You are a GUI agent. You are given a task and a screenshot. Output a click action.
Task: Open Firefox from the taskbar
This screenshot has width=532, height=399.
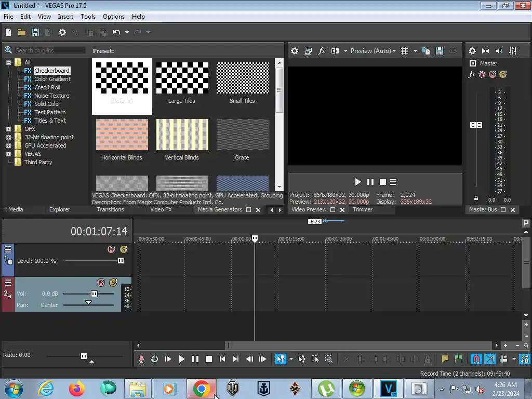point(77,389)
